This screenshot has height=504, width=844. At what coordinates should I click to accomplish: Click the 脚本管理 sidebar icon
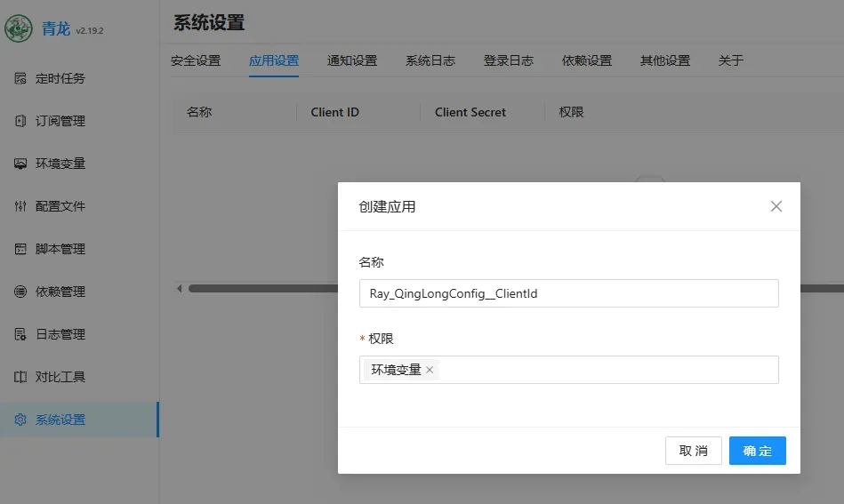coord(20,249)
